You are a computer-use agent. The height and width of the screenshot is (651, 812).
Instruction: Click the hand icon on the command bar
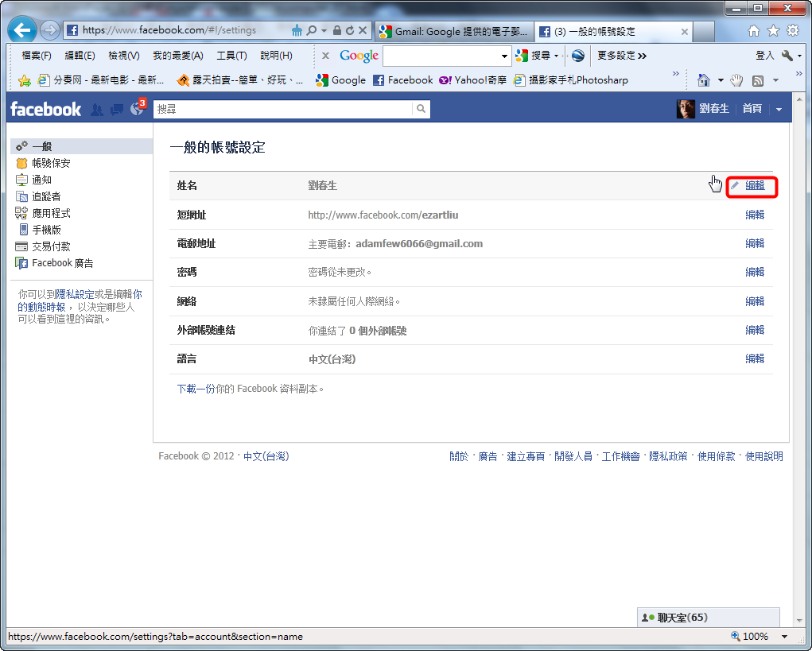736,80
